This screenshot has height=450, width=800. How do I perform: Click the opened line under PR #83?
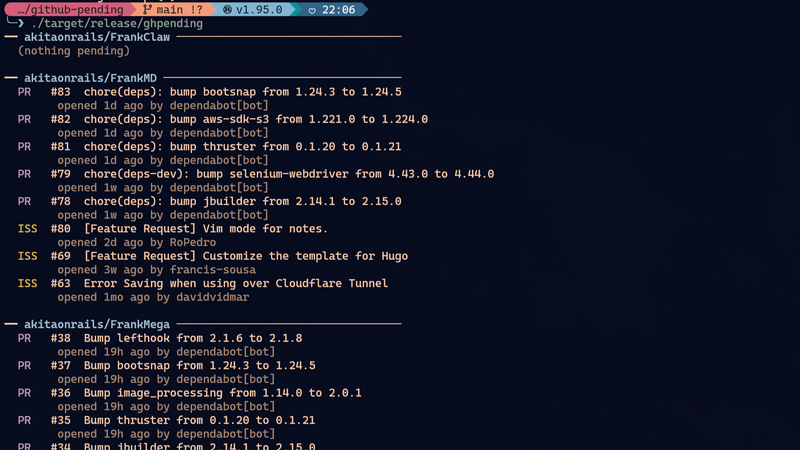163,106
